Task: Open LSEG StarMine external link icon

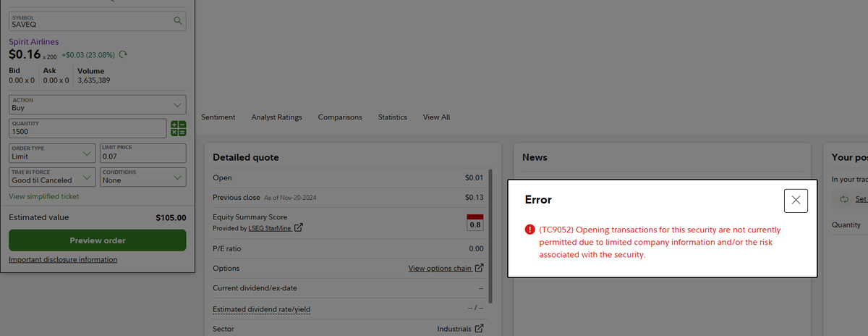Action: [x=298, y=229]
